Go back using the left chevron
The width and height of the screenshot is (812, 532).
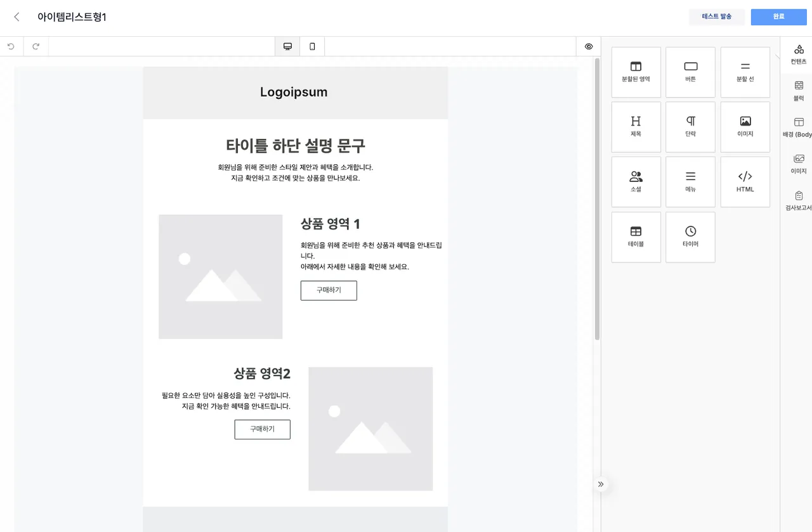(x=16, y=17)
